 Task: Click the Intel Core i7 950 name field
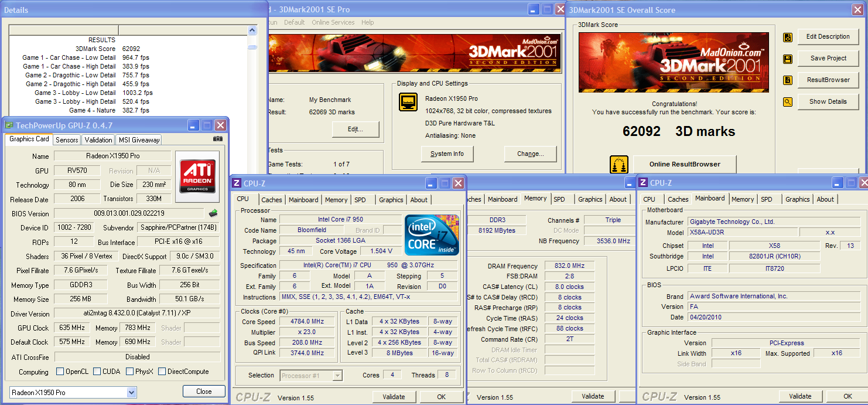pos(340,219)
